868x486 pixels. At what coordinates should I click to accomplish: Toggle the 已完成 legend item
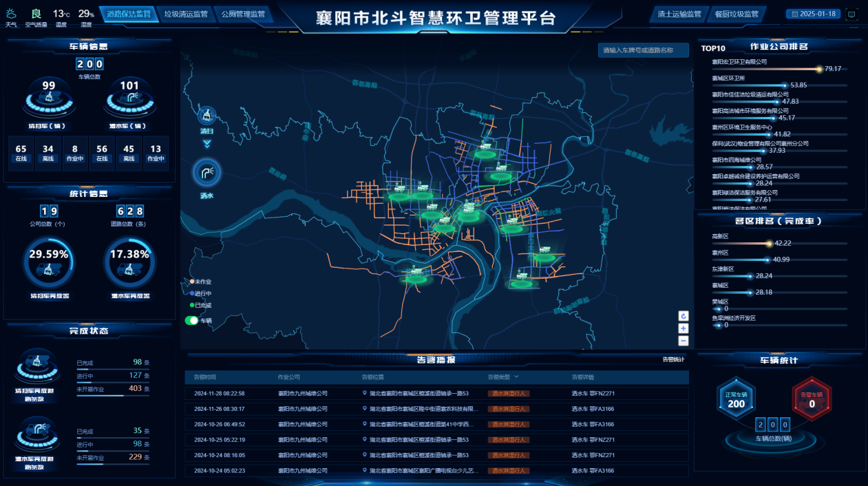point(202,305)
